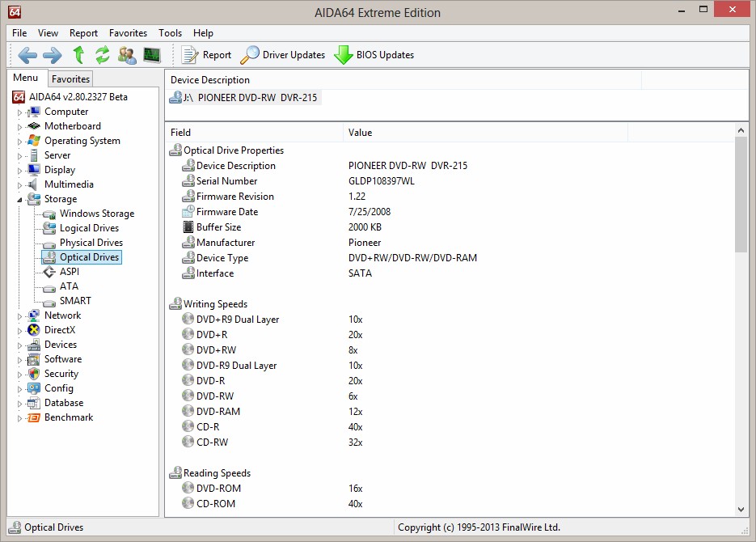Viewport: 756px width, 542px height.
Task: Open the Tools menu
Action: tap(170, 33)
